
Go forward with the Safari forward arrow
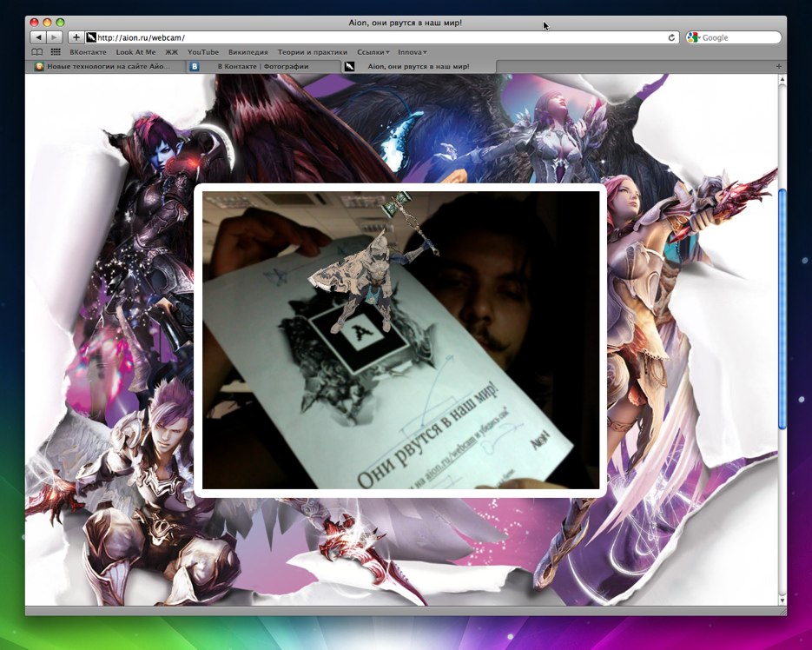pos(55,37)
